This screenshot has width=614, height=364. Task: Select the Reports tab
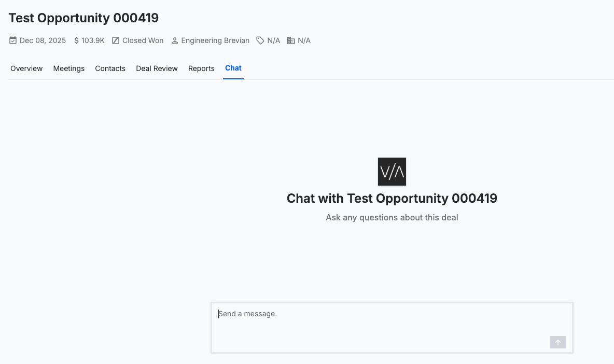[201, 68]
